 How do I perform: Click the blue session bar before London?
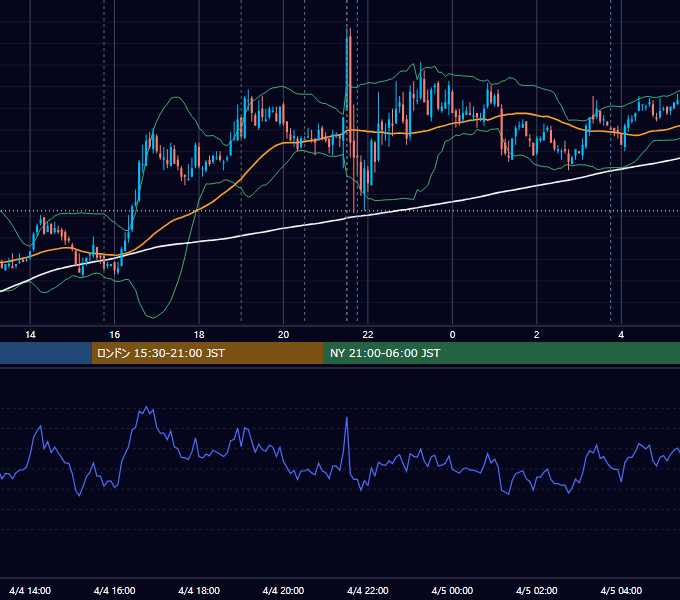tap(46, 353)
